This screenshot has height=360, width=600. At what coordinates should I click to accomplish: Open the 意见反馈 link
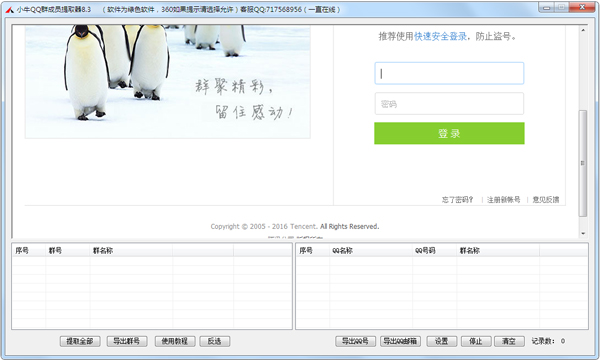point(546,199)
